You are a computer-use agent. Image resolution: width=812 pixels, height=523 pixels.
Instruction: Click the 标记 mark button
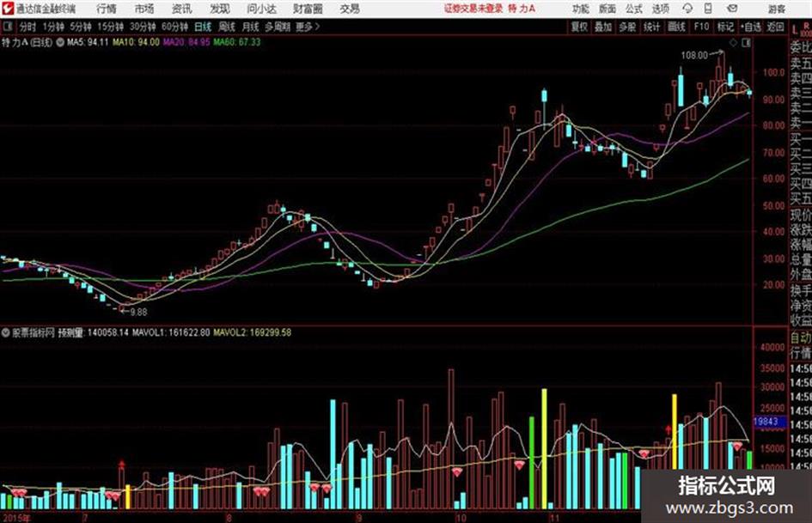[725, 27]
